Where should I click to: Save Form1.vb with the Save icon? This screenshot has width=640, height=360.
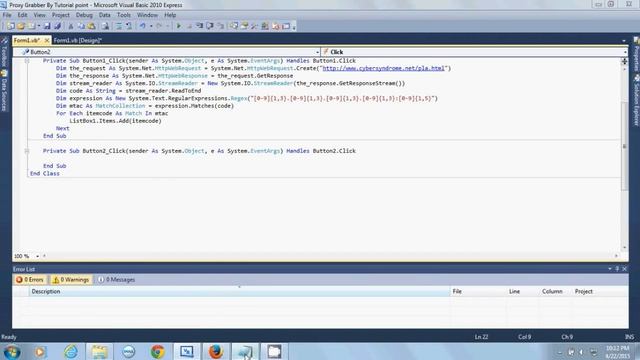(47, 26)
